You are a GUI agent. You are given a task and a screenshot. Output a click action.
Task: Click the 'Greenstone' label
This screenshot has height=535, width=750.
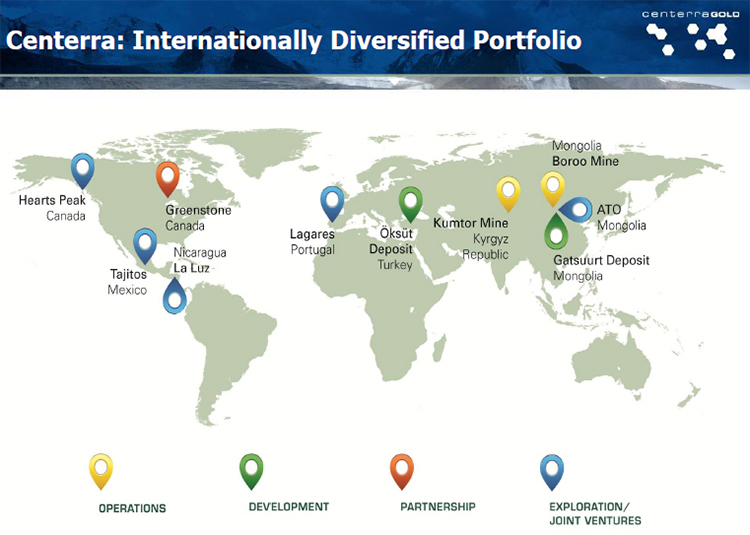click(199, 210)
